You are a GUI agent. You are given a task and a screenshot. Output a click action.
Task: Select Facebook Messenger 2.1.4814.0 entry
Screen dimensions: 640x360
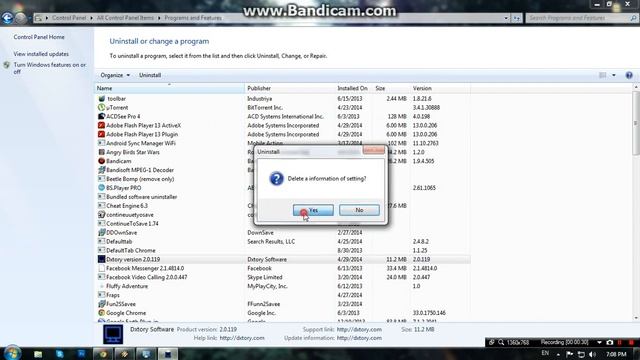click(x=145, y=268)
